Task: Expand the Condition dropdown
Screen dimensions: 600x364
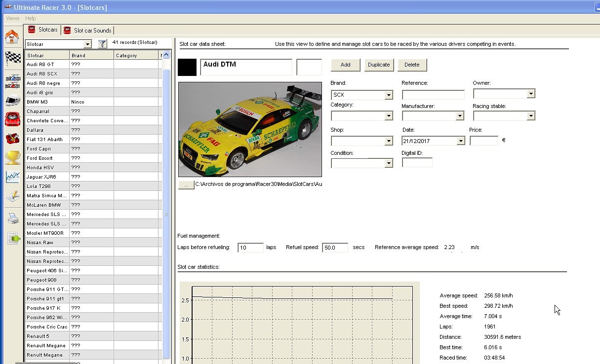Action: tap(389, 164)
